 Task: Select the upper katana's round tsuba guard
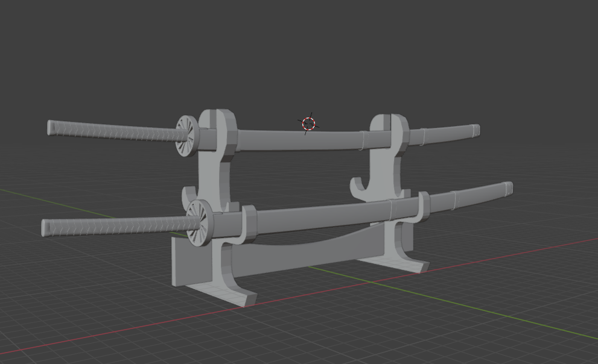187,136
